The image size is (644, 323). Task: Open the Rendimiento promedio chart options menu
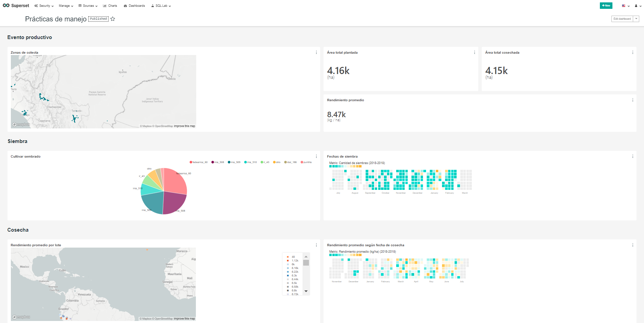(633, 100)
